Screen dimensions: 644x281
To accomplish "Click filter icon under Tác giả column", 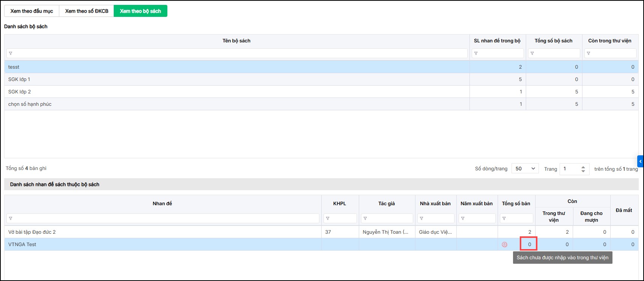I will coord(365,218).
